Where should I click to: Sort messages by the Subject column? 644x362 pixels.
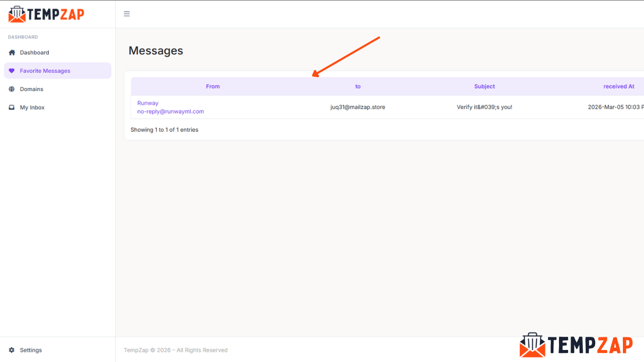[484, 86]
